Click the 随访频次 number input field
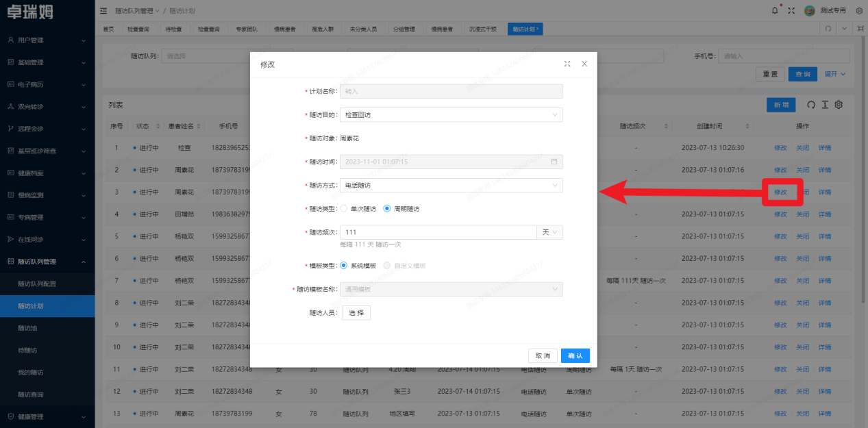The height and width of the screenshot is (428, 868). click(x=438, y=233)
